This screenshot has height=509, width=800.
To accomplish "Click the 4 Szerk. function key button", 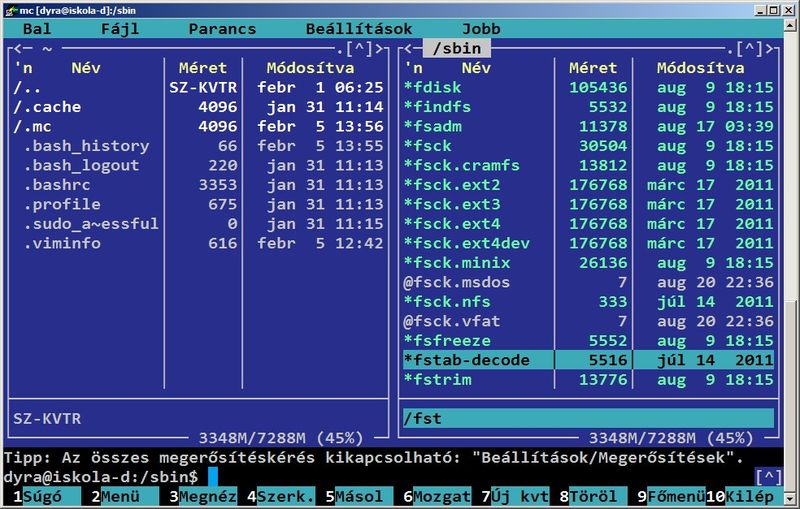I will click(x=281, y=496).
